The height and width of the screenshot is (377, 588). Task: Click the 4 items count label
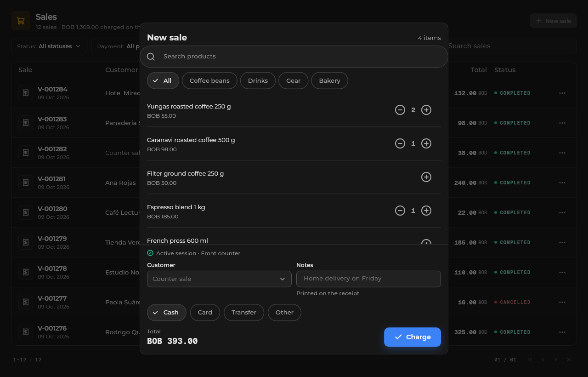click(x=430, y=38)
